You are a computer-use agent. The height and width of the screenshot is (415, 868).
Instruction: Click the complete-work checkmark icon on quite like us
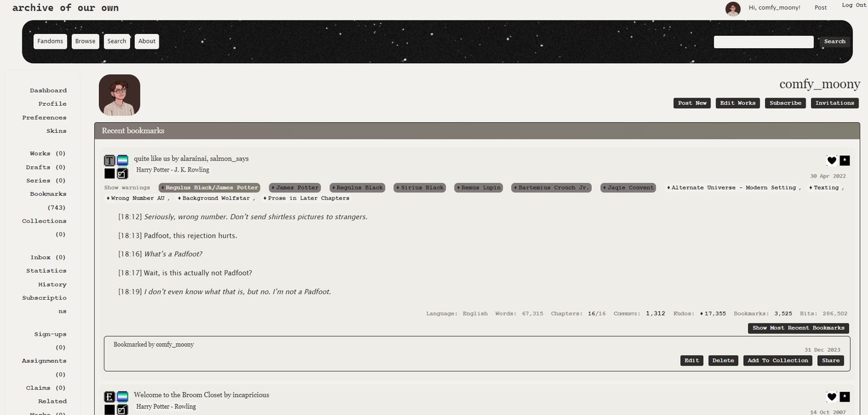coord(122,174)
